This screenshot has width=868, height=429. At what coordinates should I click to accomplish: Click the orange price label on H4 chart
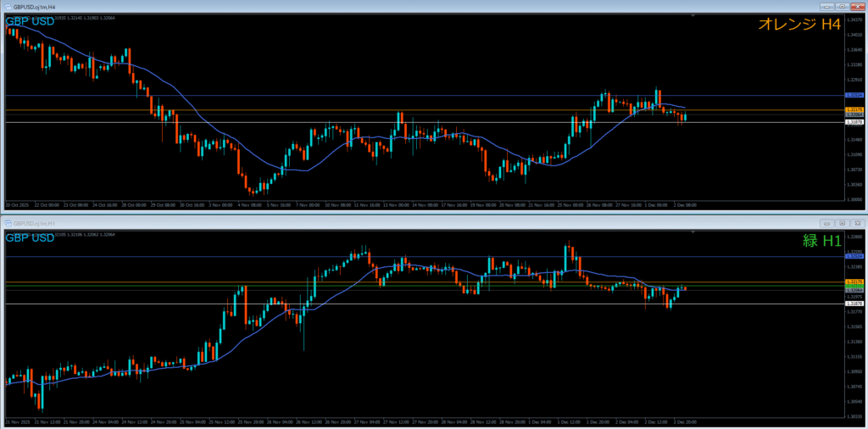pyautogui.click(x=854, y=109)
